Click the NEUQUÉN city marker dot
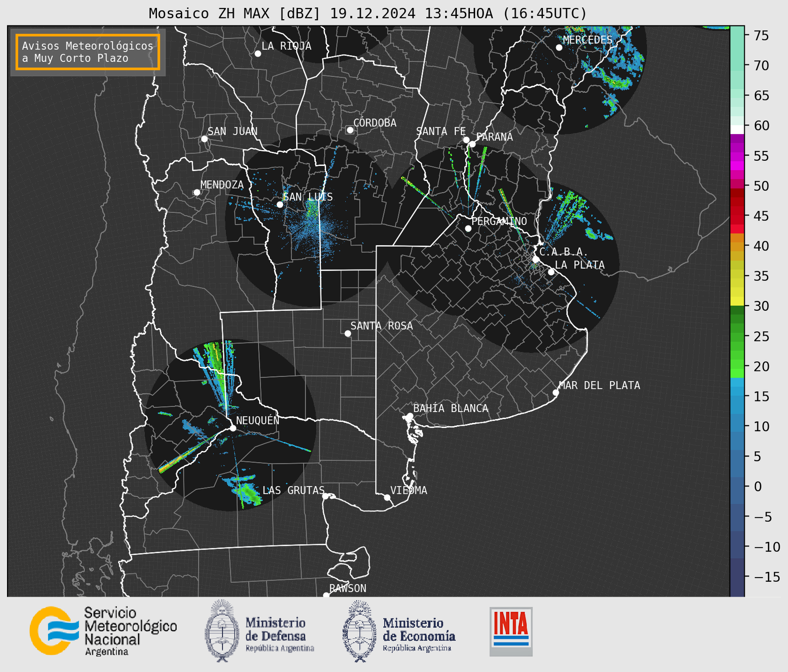The image size is (788, 672). (233, 428)
